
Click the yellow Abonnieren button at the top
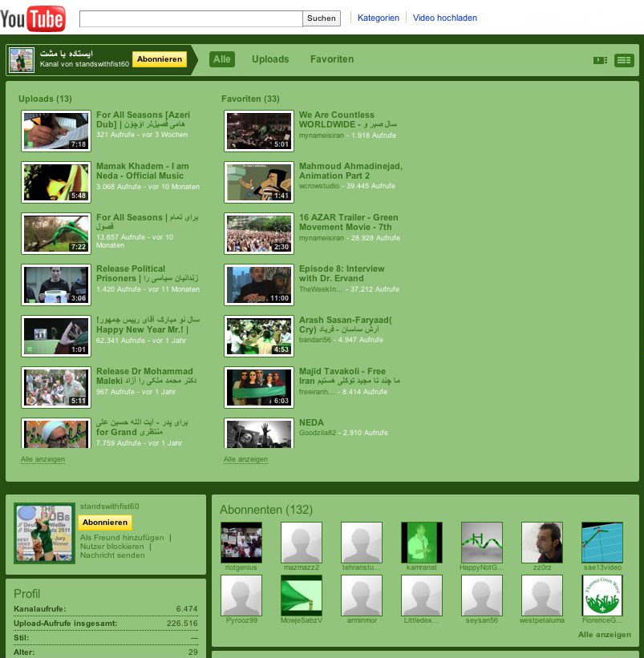click(159, 59)
